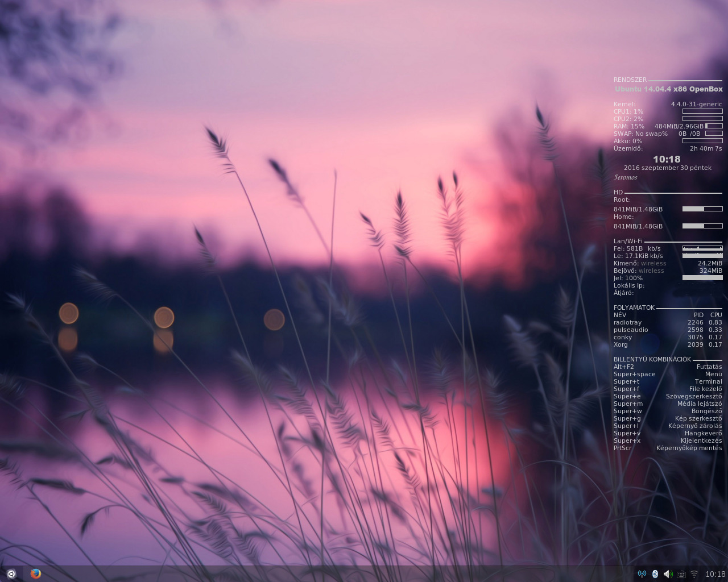The width and height of the screenshot is (728, 582).
Task: Click the 'SWAP: No swap%' label
Action: 640,134
